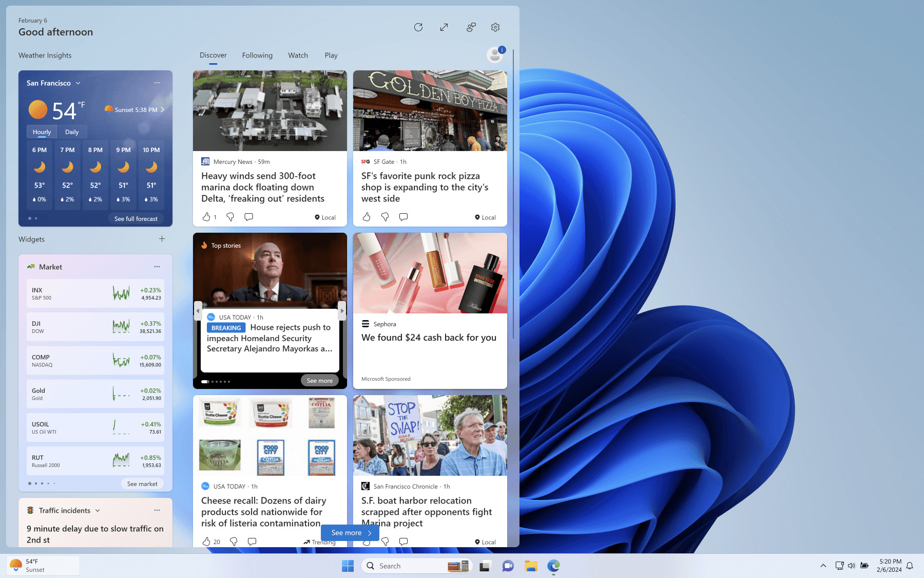Screen dimensions: 924x578
Task: Comment on the boat harbor relocation story
Action: click(x=403, y=542)
